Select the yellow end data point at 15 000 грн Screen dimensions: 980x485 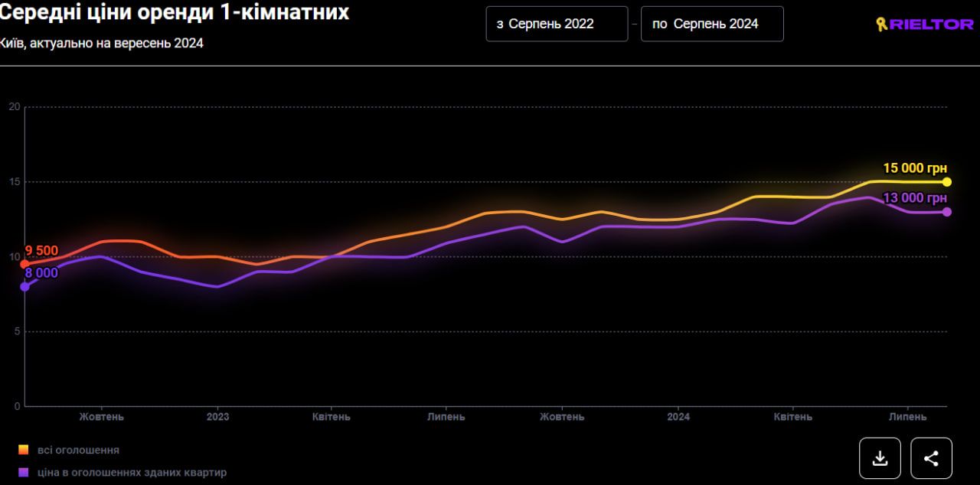pyautogui.click(x=947, y=182)
